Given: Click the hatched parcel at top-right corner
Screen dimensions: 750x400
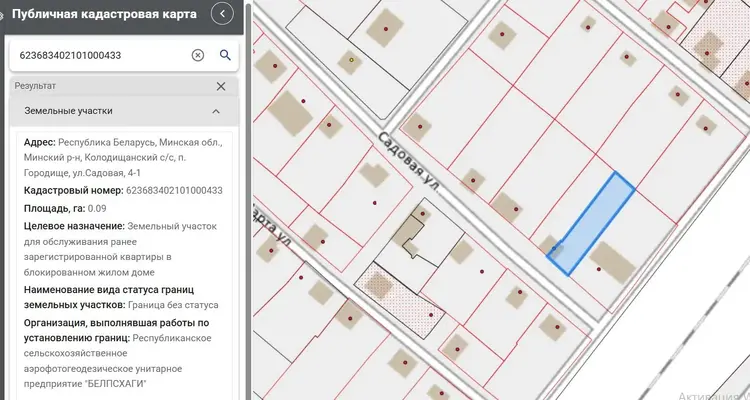Looking at the screenshot, I should point(712,45).
